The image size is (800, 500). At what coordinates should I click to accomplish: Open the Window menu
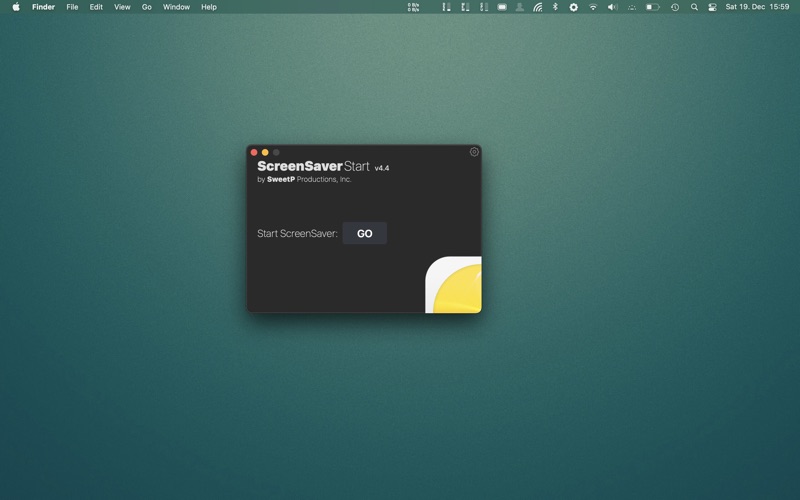[x=176, y=7]
